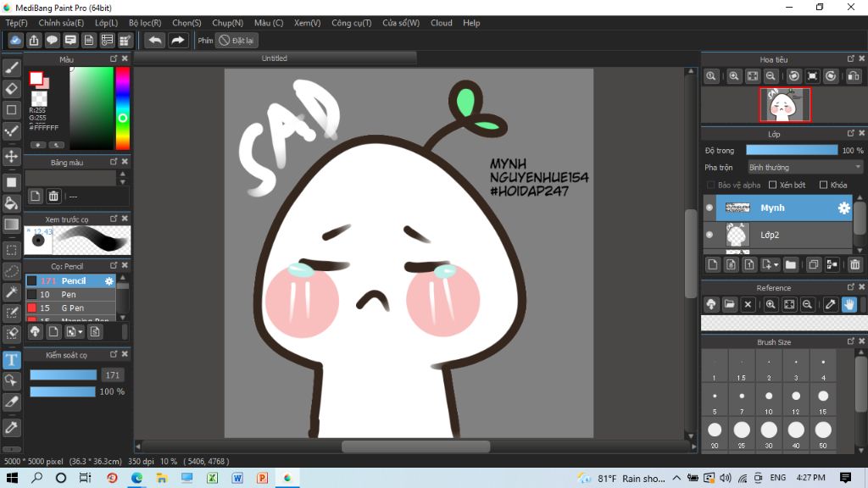Select the rectangular Select tool
The height and width of the screenshot is (488, 868).
12,250
